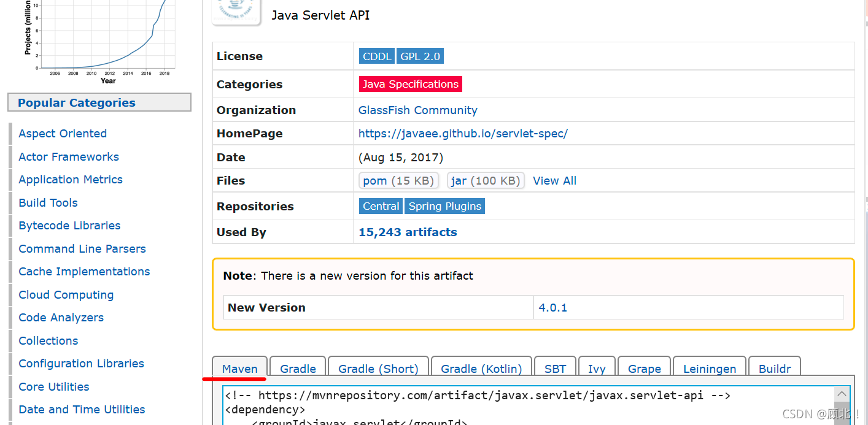Open the Central repository badge
Screen dimensions: 868x425
tap(381, 206)
